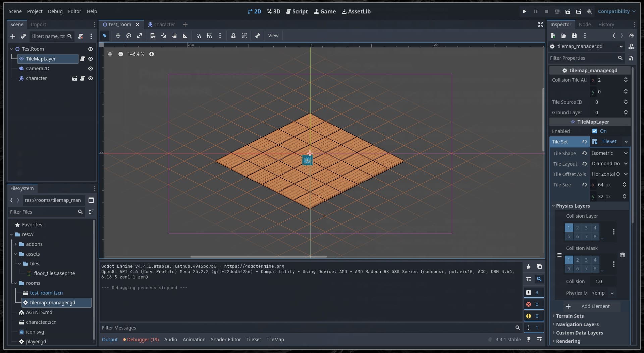Hide the Camera2D node with eye icon

coord(91,69)
